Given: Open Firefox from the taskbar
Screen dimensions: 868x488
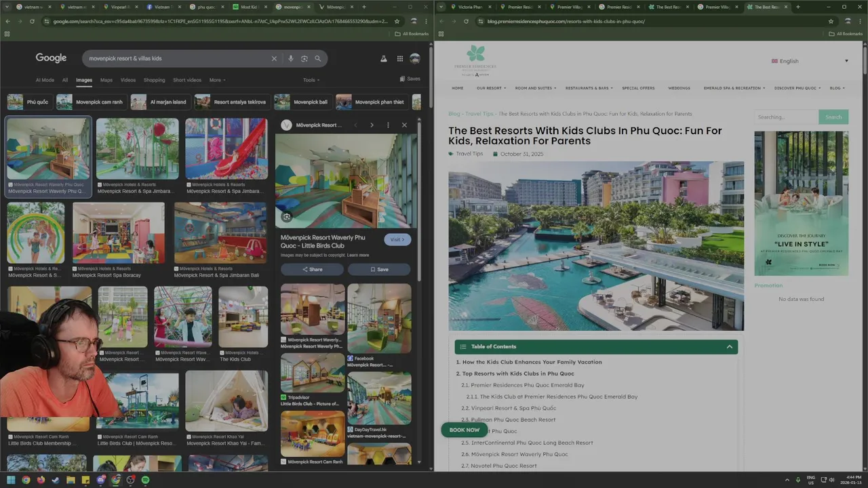Looking at the screenshot, I should pyautogui.click(x=41, y=480).
